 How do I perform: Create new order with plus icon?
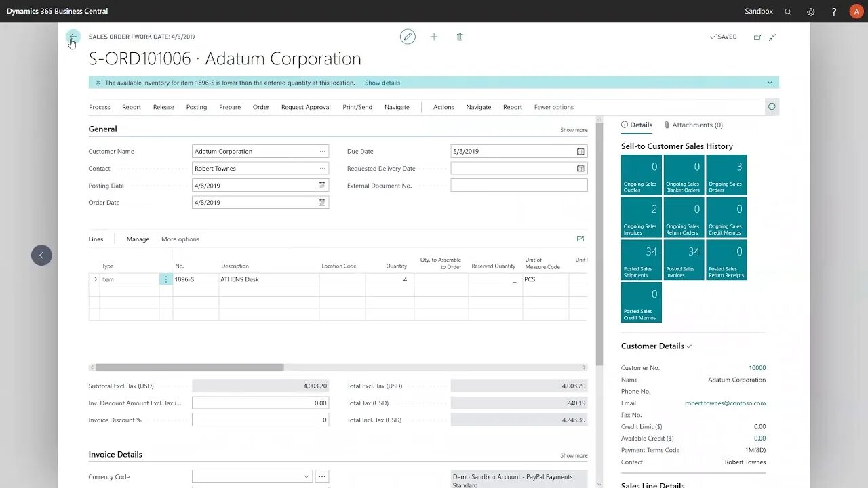point(434,37)
